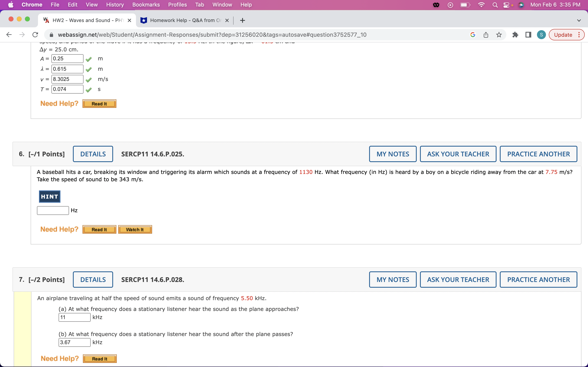Open the share icon in the toolbar
This screenshot has height=367, width=588.
click(486, 34)
